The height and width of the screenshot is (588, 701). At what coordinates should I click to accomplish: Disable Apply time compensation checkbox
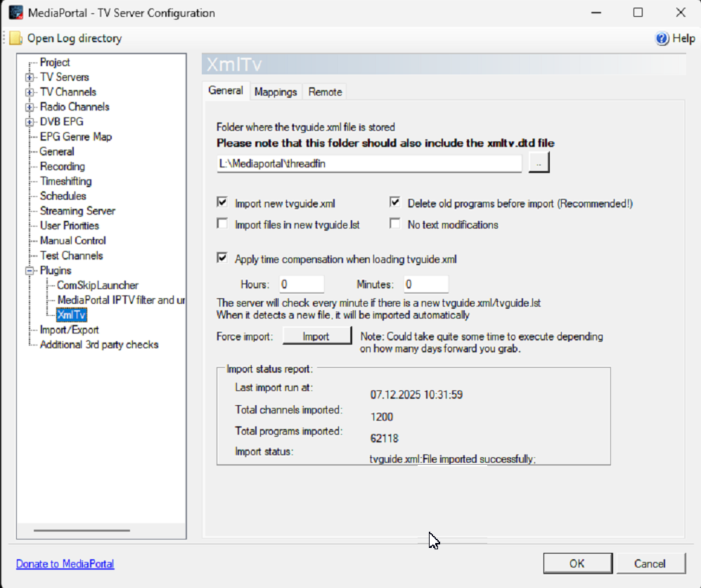click(x=222, y=259)
